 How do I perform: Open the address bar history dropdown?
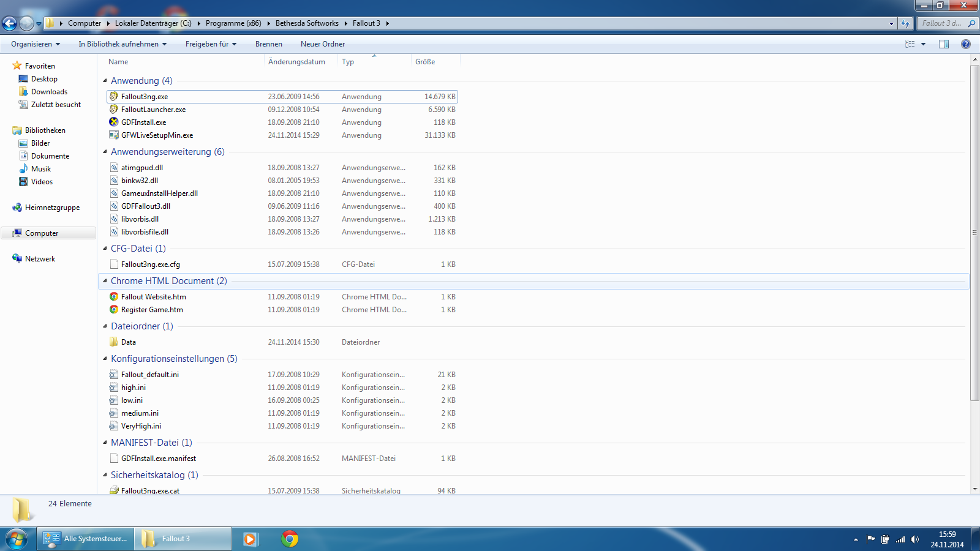coord(891,23)
